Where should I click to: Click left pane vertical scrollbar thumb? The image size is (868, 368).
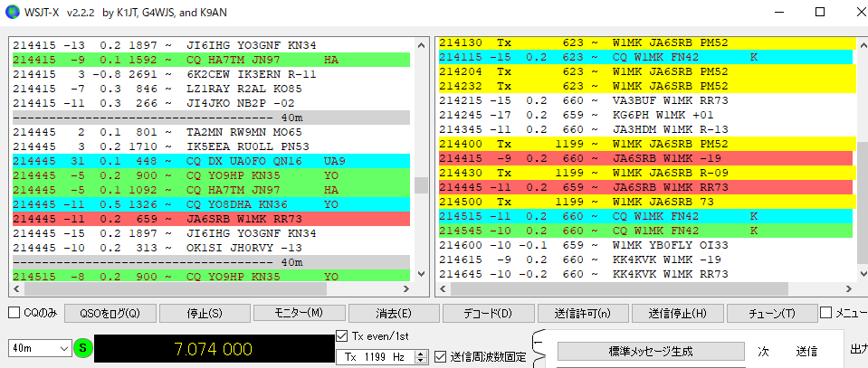[421, 185]
